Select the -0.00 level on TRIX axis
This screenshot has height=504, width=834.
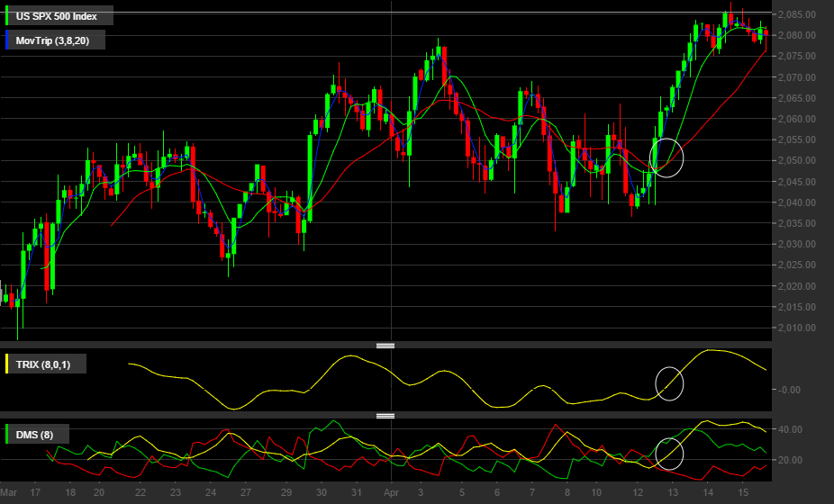click(789, 390)
